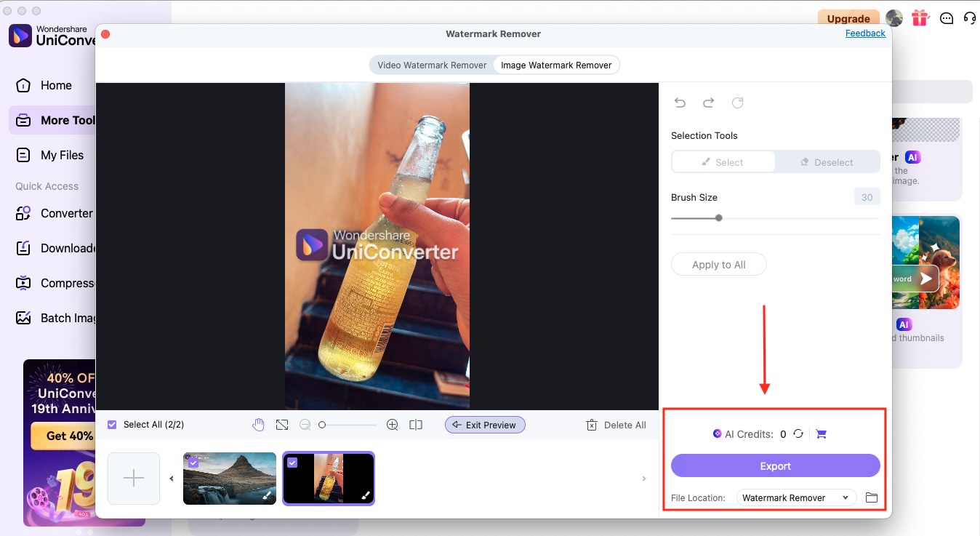Screen dimensions: 980x536
Task: Click Exit Preview
Action: [x=485, y=425]
